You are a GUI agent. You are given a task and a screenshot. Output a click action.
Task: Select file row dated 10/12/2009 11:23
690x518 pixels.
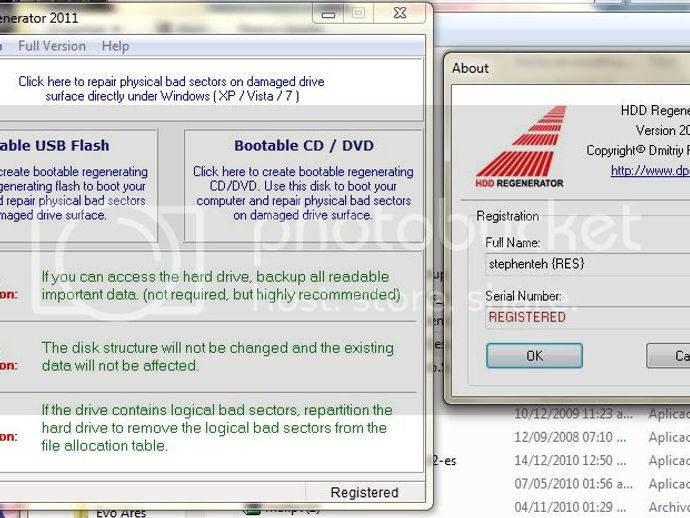point(601,414)
